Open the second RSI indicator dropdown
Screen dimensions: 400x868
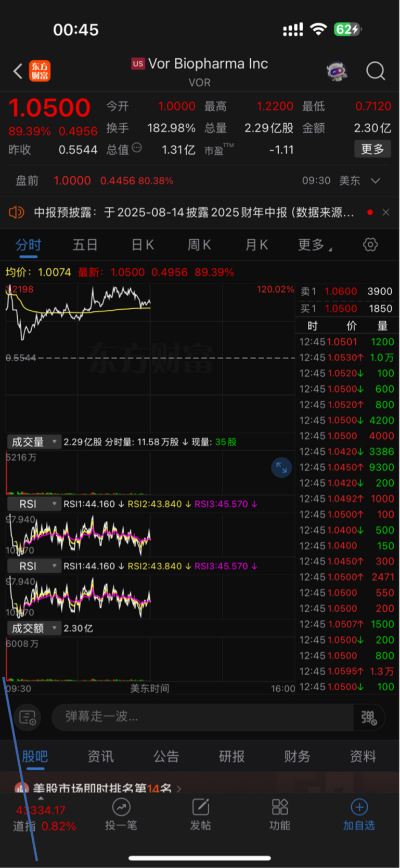34,566
